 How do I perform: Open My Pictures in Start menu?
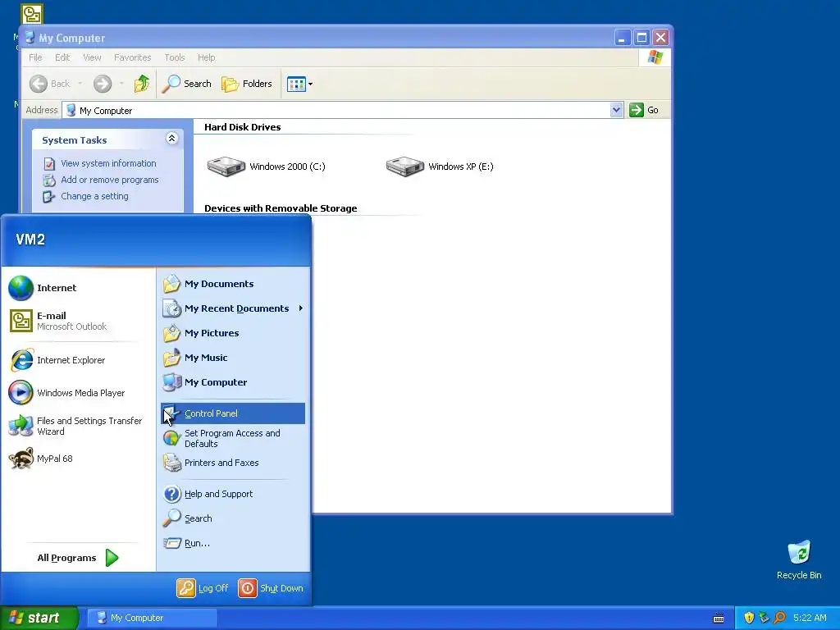click(201, 333)
